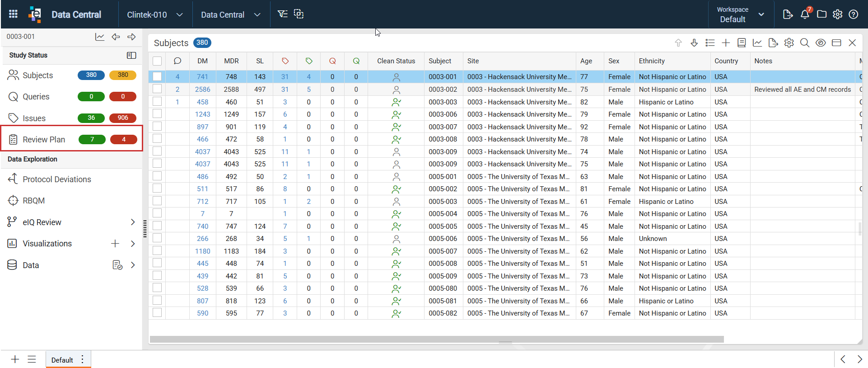The image size is (868, 368).
Task: Open search in Subjects toolbar
Action: point(805,42)
